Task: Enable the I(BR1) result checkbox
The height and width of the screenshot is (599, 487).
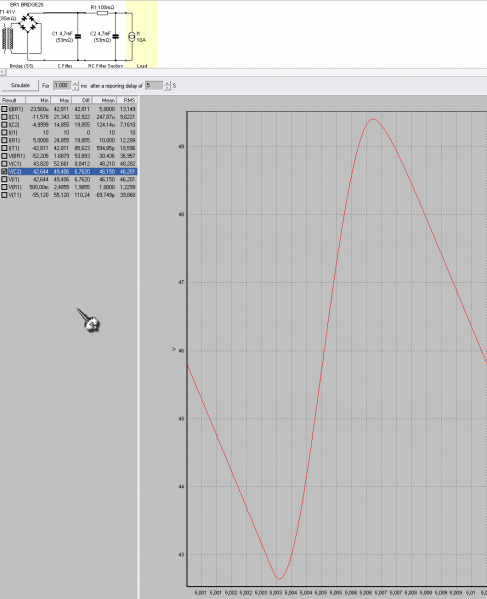Action: [x=5, y=109]
